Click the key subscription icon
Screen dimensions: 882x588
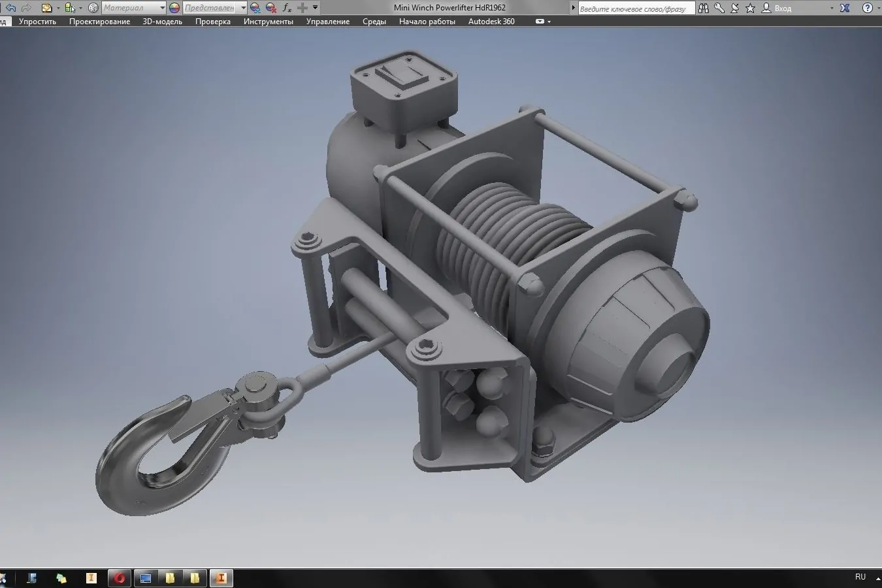pos(719,8)
